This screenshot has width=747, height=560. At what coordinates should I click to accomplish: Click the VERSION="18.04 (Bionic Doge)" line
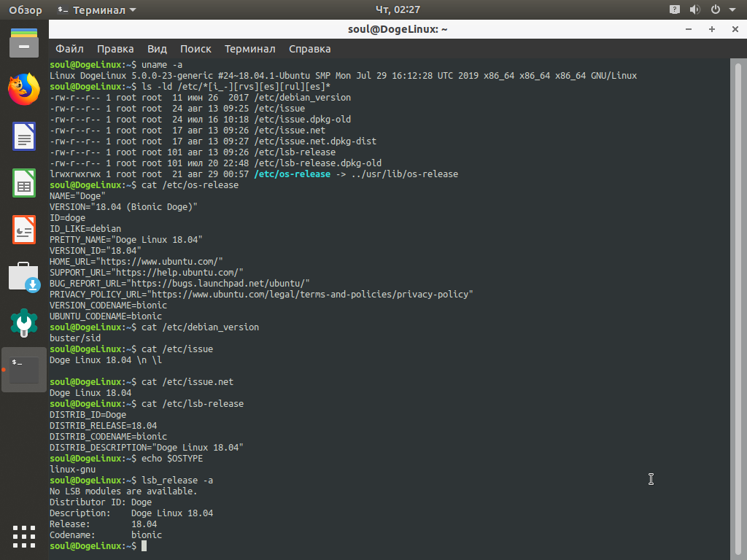pos(123,207)
